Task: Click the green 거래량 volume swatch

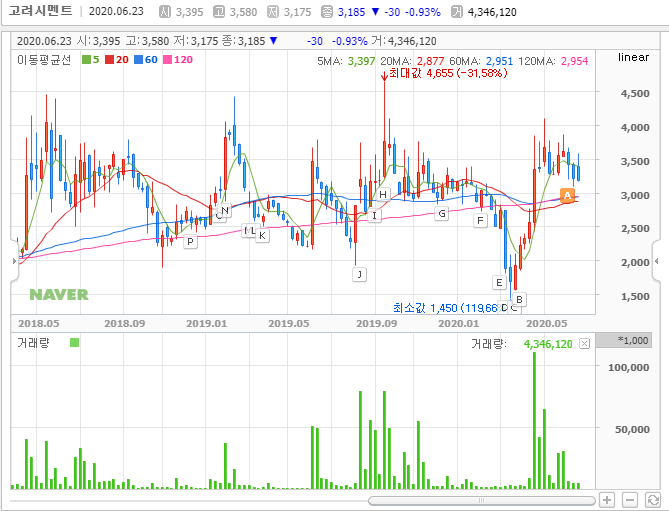Action: click(x=74, y=343)
